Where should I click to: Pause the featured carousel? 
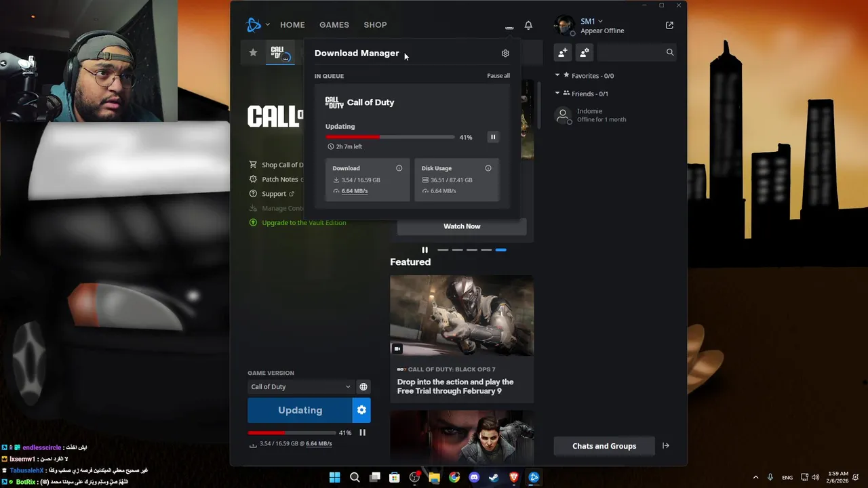(425, 250)
